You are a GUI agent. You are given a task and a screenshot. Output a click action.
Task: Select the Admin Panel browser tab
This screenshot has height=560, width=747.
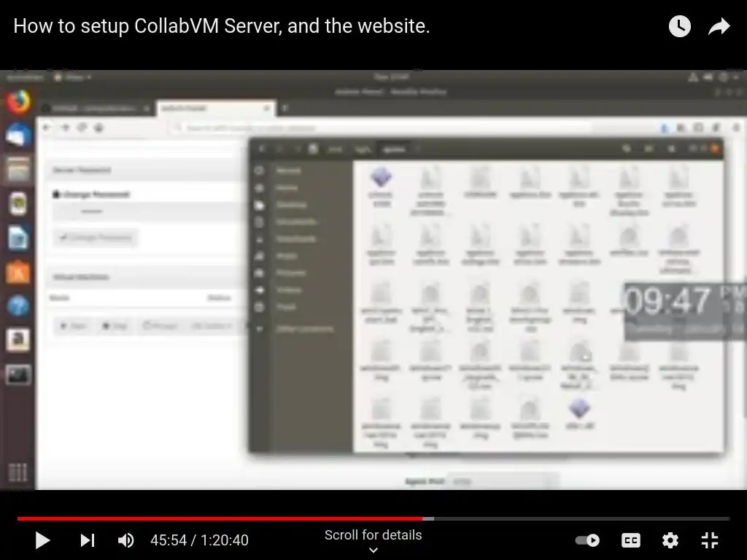point(215,109)
